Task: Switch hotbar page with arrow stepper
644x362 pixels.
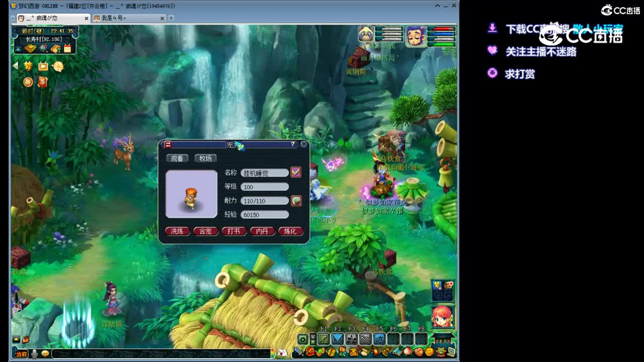Action: (x=313, y=339)
